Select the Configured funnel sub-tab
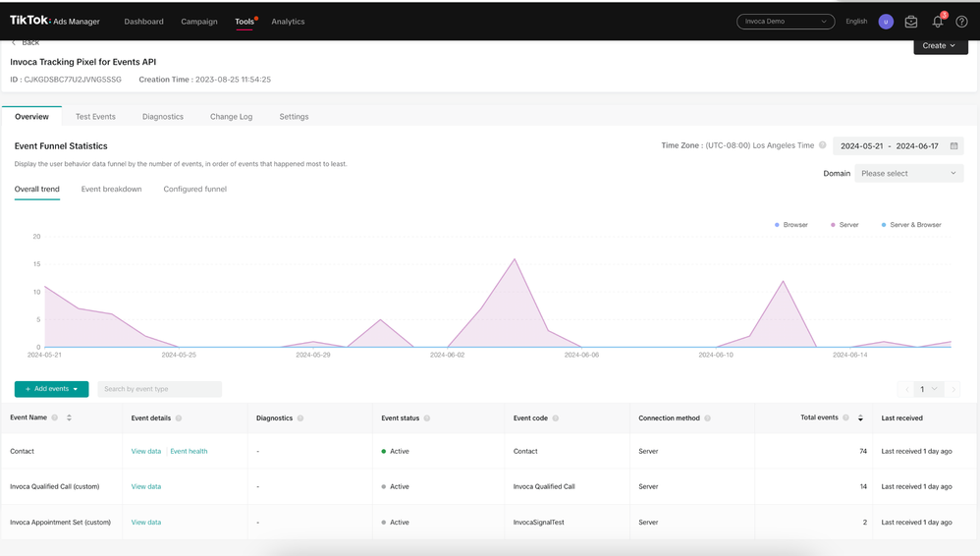This screenshot has height=556, width=980. pos(195,189)
